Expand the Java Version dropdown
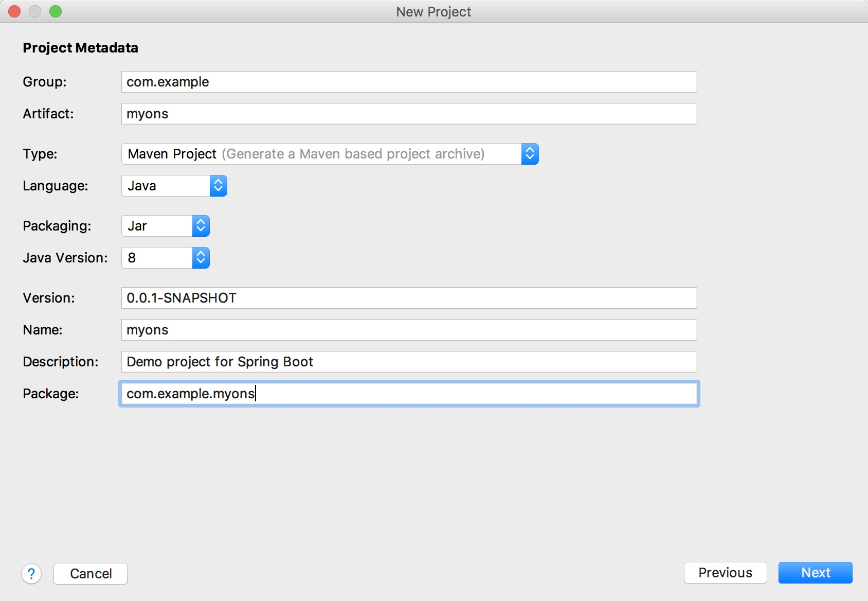Screen dimensions: 868x601 pos(201,258)
